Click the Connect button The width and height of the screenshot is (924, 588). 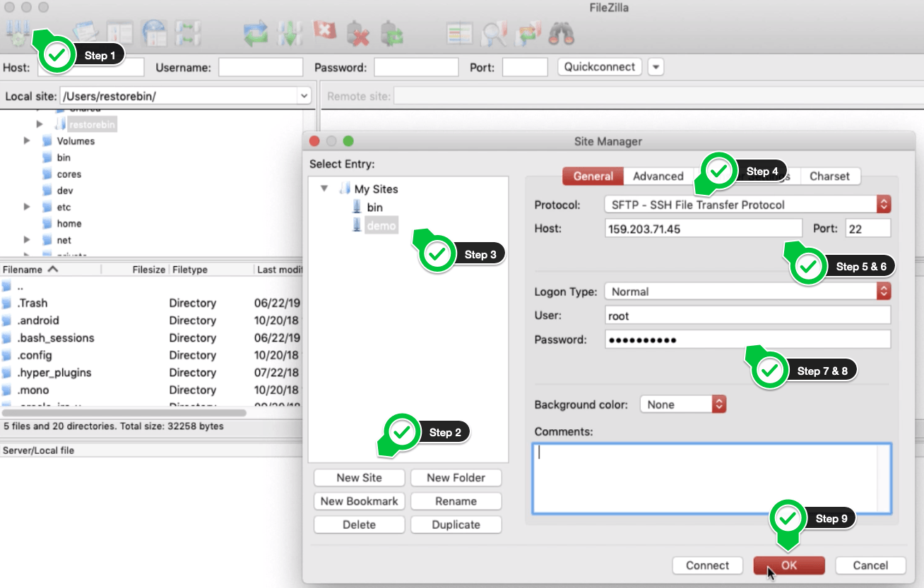point(707,565)
